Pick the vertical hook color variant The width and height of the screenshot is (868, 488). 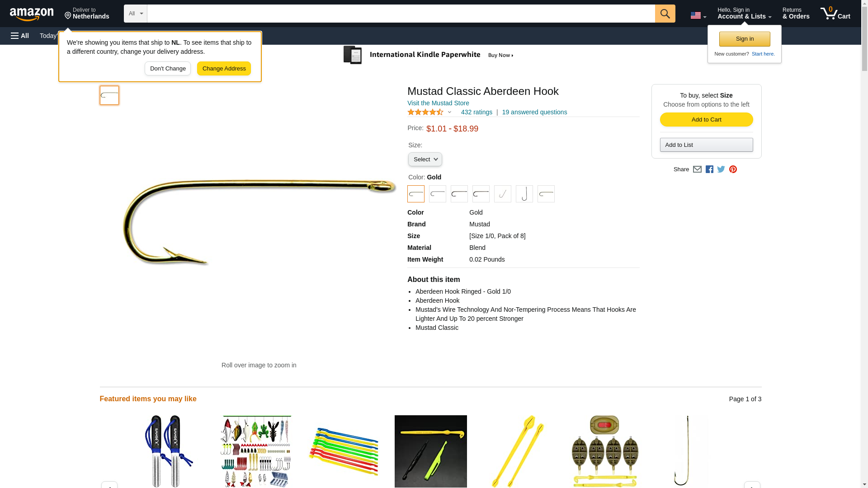(524, 194)
